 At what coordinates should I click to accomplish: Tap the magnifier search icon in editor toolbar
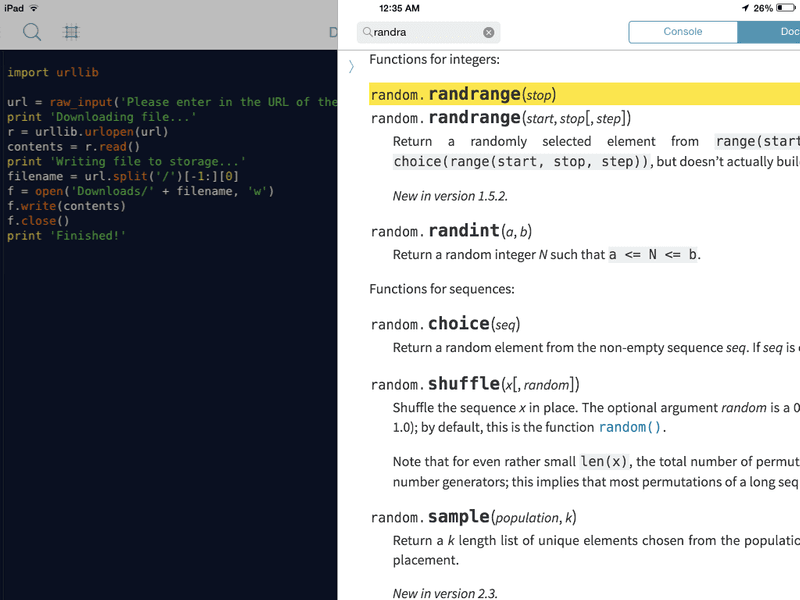click(x=32, y=32)
